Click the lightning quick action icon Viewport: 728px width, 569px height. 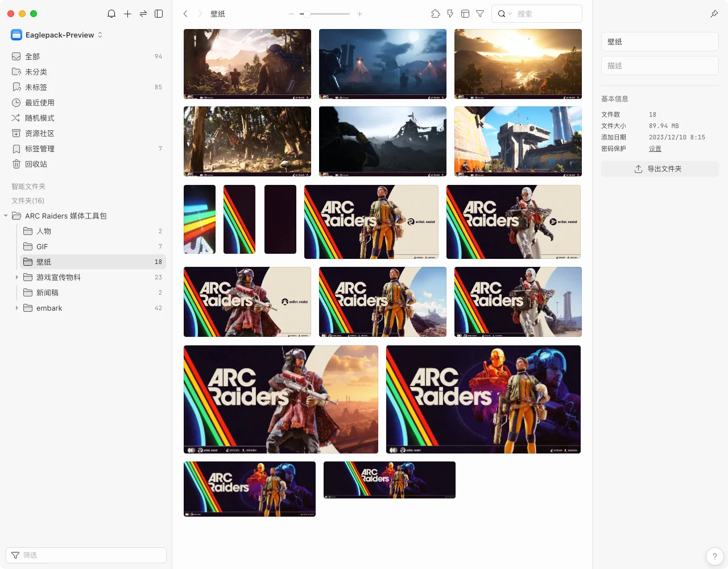[450, 14]
